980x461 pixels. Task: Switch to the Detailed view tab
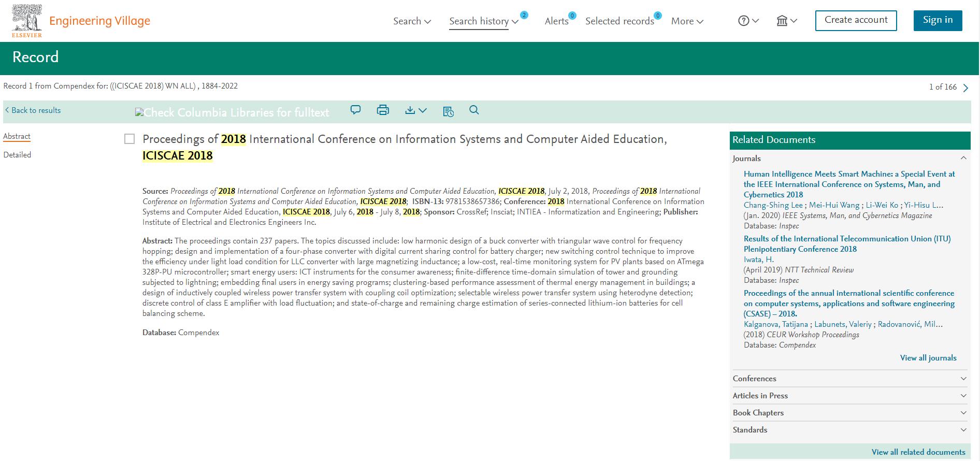[x=17, y=155]
